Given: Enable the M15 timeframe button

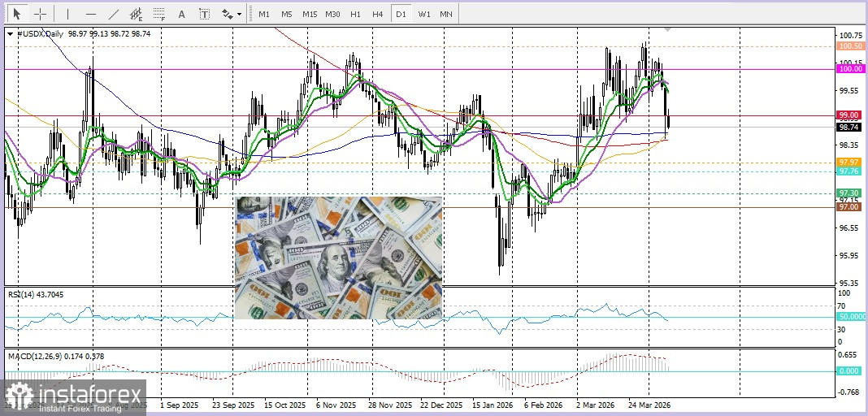Looking at the screenshot, I should click(309, 14).
